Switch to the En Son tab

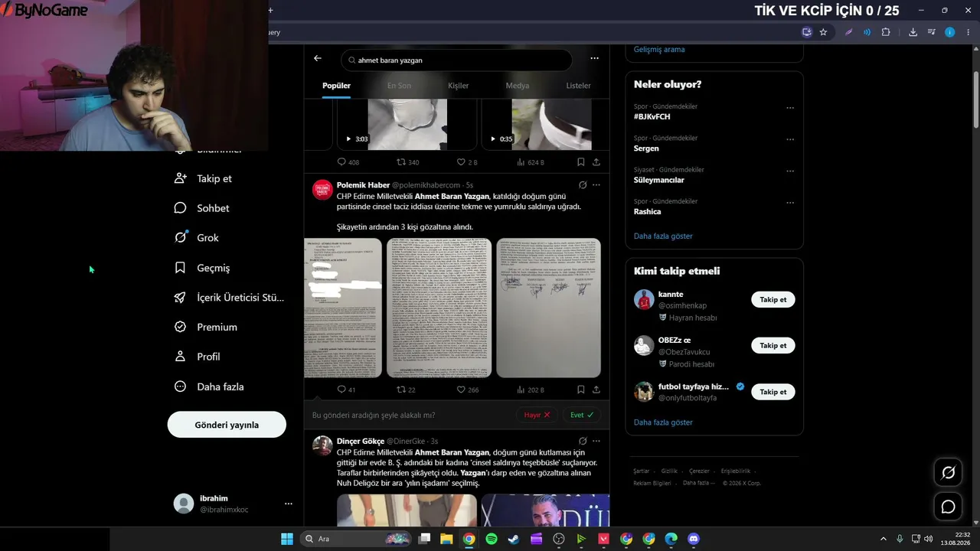399,86
